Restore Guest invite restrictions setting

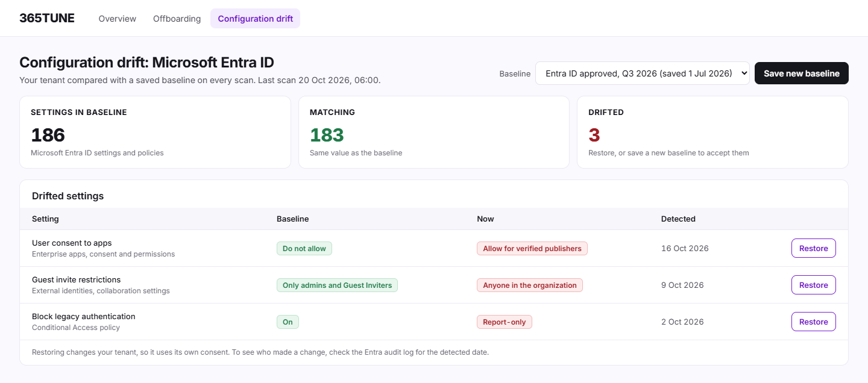(813, 285)
